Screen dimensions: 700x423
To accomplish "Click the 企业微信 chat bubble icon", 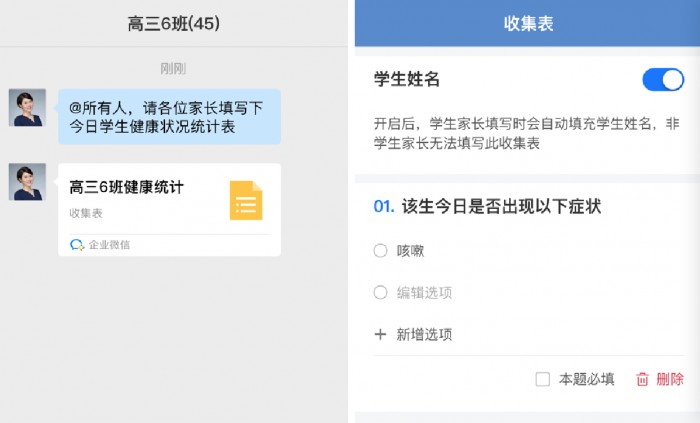I will 77,245.
